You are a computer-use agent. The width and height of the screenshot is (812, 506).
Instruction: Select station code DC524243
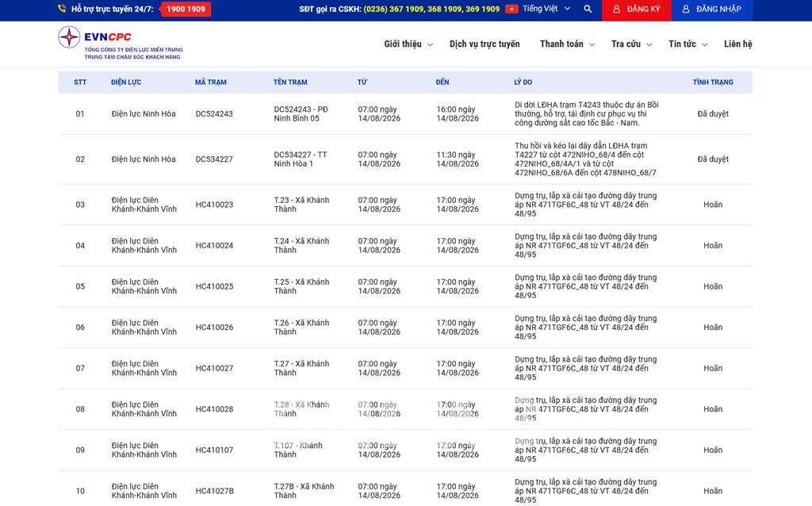click(x=214, y=114)
